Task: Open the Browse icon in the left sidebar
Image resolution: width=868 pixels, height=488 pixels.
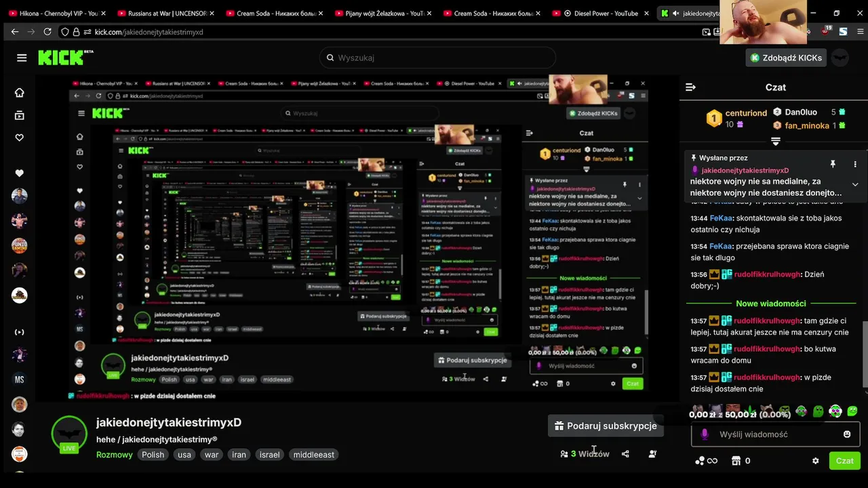Action: pyautogui.click(x=19, y=115)
